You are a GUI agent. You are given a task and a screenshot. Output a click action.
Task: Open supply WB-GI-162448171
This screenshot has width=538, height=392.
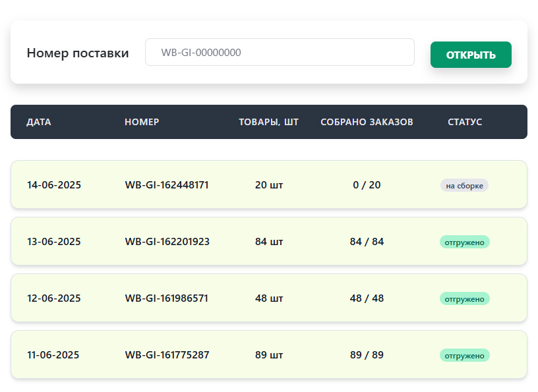[167, 185]
